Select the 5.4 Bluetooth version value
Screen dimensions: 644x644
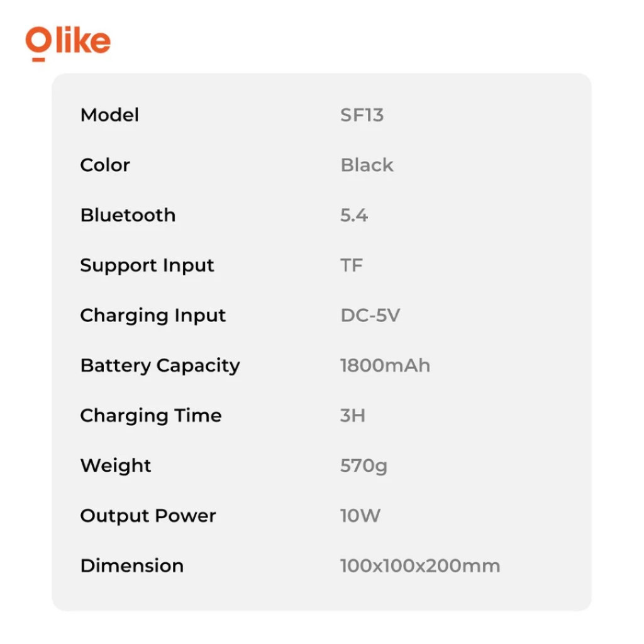(353, 215)
